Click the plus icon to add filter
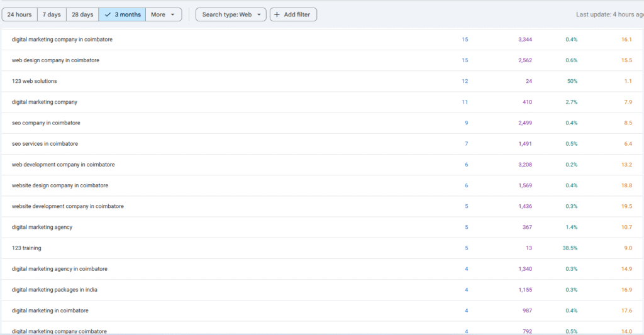The width and height of the screenshot is (644, 335). pyautogui.click(x=277, y=14)
